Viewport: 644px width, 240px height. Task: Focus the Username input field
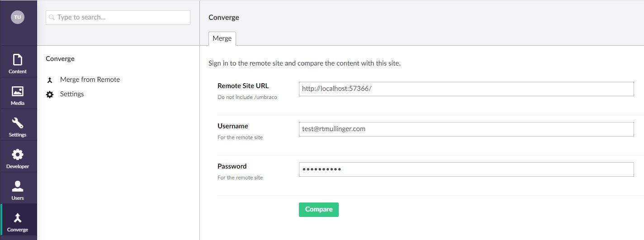(x=466, y=129)
